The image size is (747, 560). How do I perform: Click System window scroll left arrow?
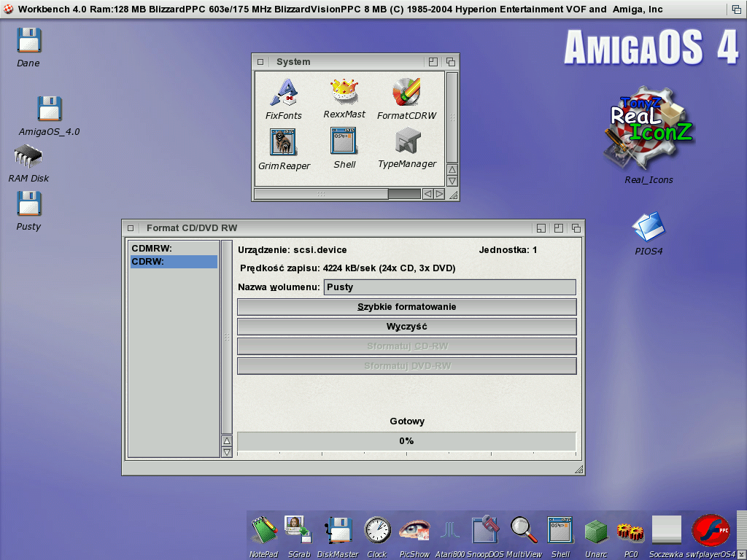(427, 194)
